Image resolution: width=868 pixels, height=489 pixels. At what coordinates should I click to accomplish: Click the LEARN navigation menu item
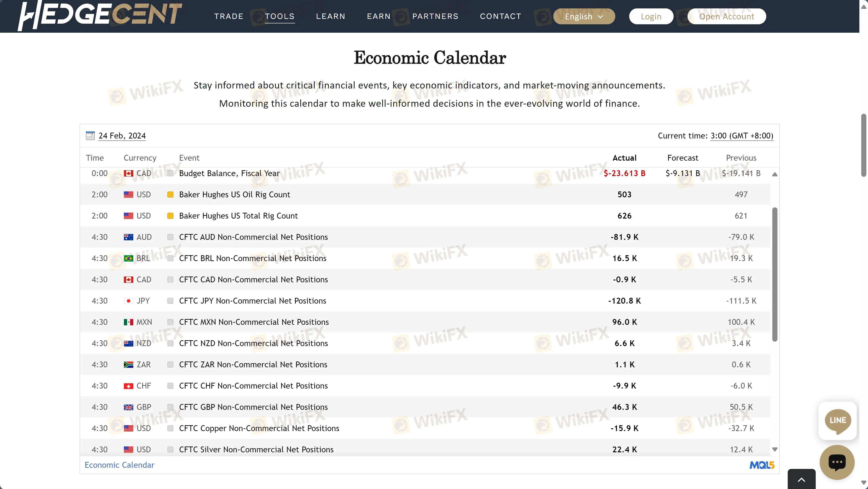coord(330,16)
